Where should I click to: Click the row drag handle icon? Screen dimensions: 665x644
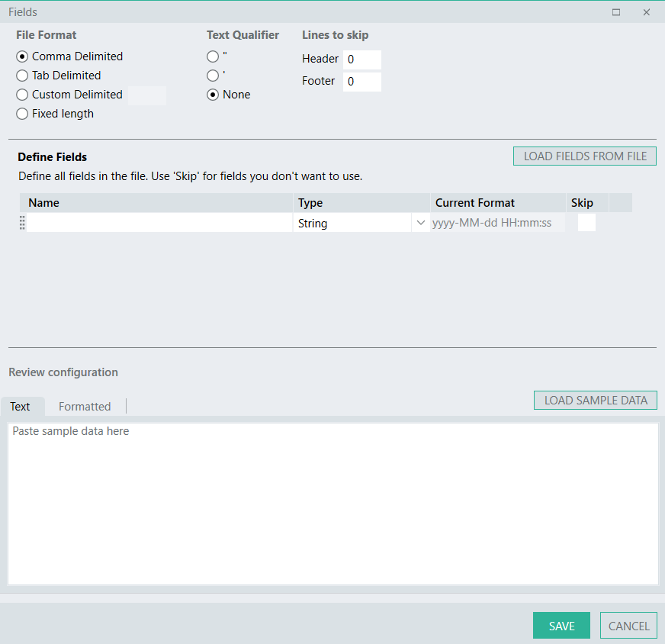tap(22, 222)
